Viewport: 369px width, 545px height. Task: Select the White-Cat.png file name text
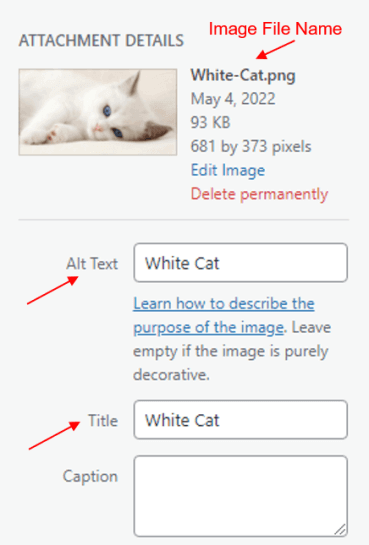point(243,75)
